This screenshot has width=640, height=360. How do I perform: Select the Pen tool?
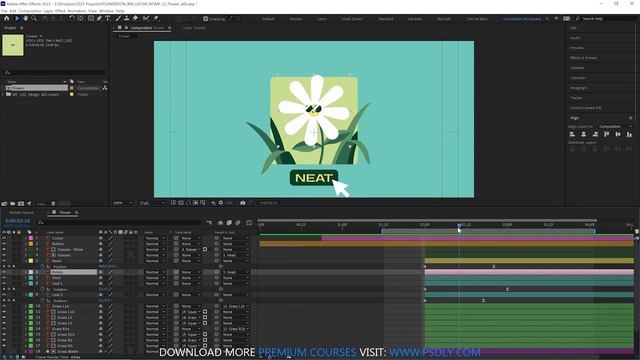99,18
